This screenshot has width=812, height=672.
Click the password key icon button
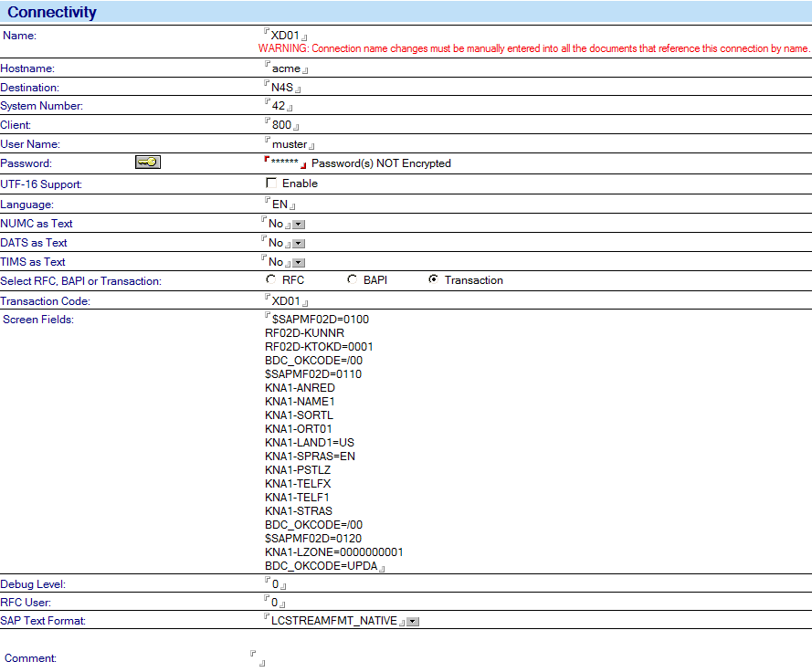[x=148, y=162]
